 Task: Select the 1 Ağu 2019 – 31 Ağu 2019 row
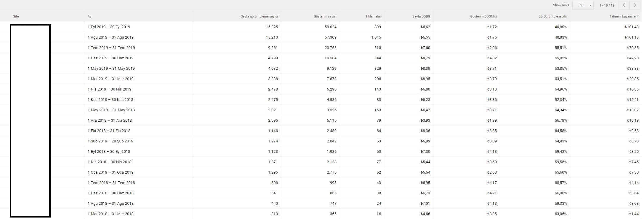tap(321, 37)
